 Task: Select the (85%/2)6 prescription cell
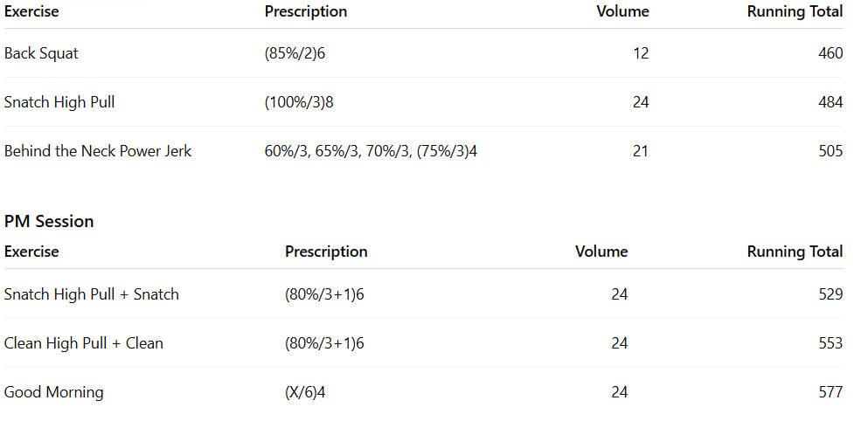pos(295,53)
